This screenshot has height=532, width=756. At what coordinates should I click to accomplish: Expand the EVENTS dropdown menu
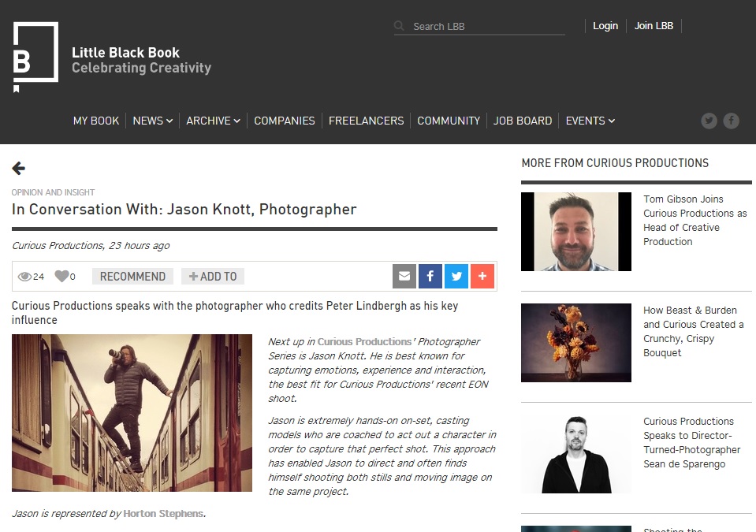point(590,121)
